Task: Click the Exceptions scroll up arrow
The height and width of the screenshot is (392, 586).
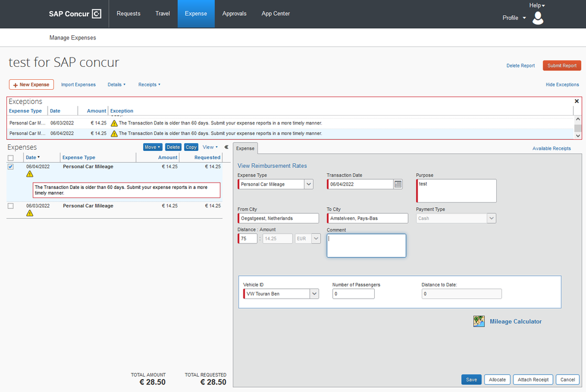Action: point(578,119)
